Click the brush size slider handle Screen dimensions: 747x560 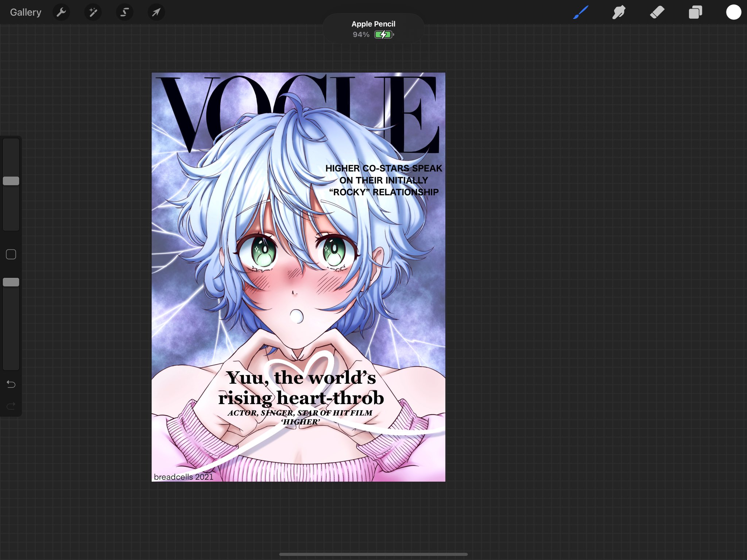pyautogui.click(x=11, y=181)
